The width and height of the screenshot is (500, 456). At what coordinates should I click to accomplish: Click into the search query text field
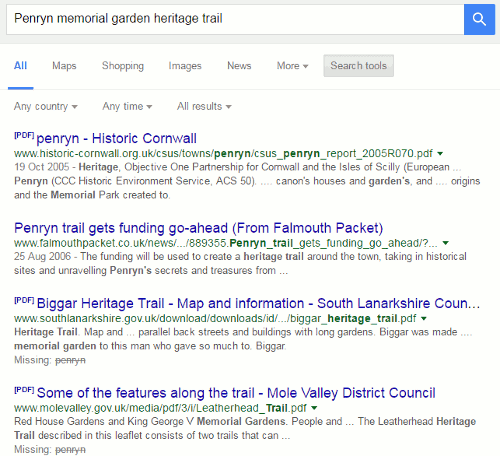pyautogui.click(x=235, y=19)
